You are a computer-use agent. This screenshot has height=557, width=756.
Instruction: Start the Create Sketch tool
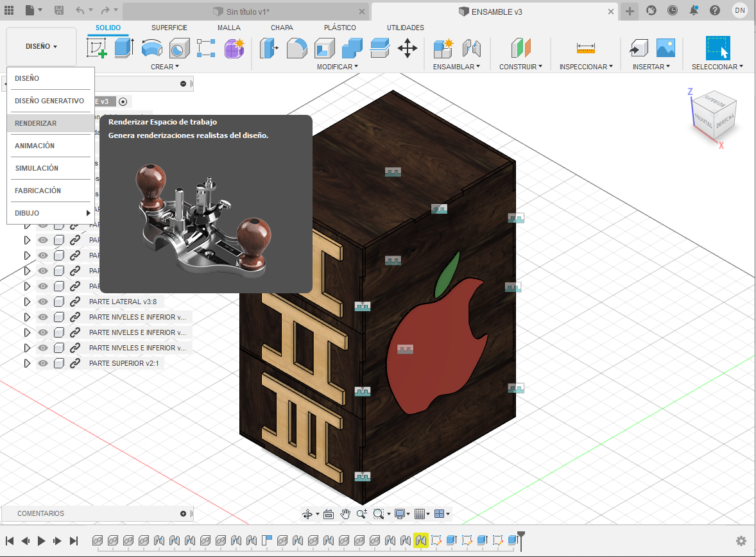(x=97, y=48)
